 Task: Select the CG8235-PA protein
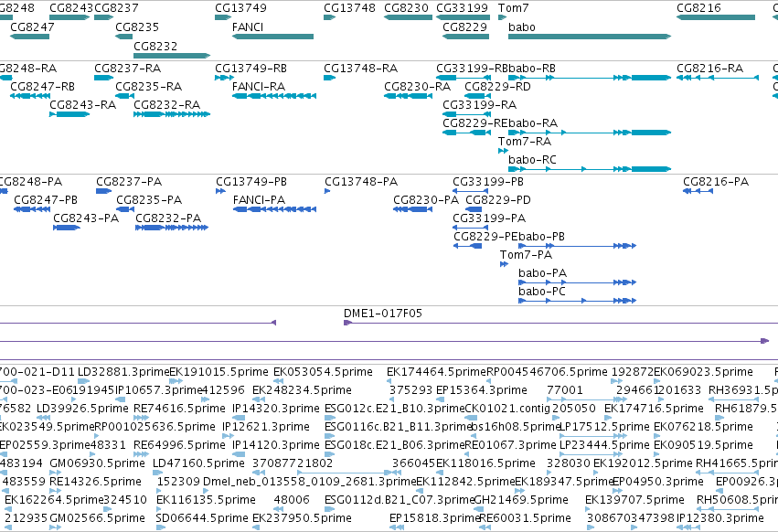(x=125, y=209)
